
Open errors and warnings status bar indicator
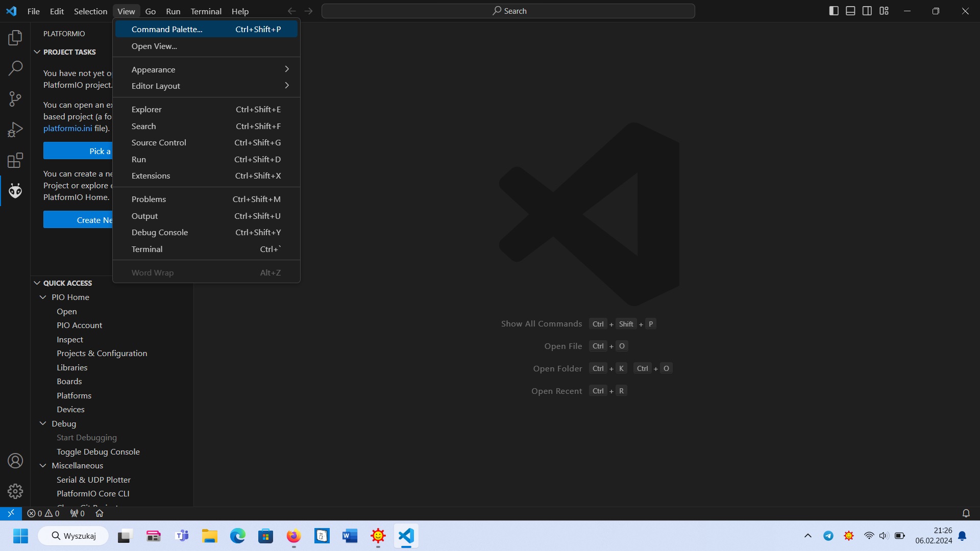[x=43, y=513]
